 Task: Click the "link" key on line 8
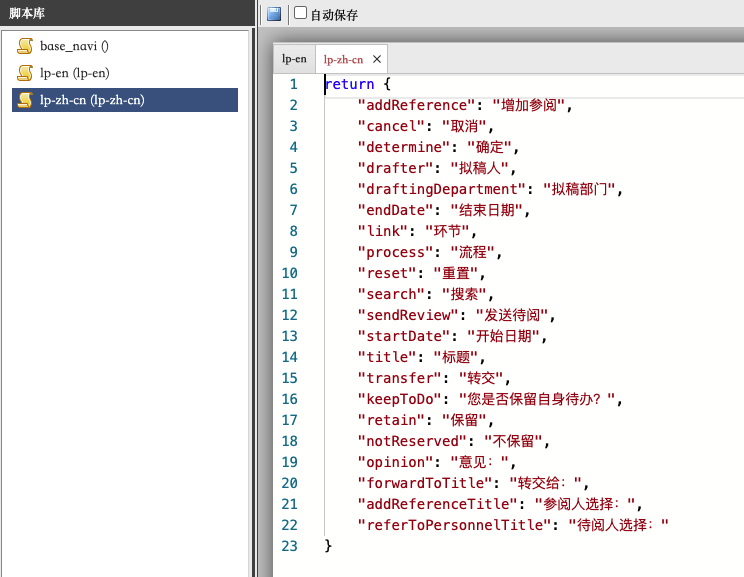click(x=383, y=231)
